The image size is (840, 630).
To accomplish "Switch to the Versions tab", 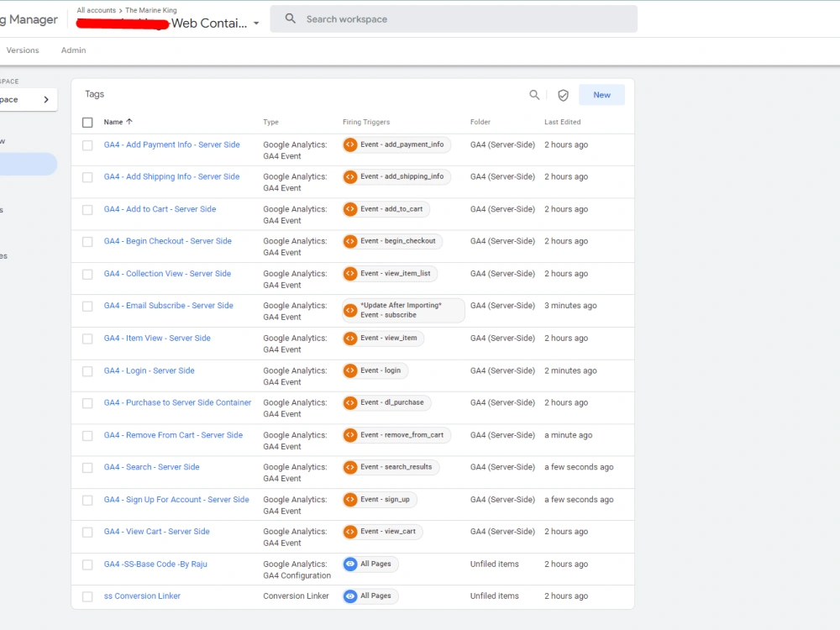I will 22,50.
